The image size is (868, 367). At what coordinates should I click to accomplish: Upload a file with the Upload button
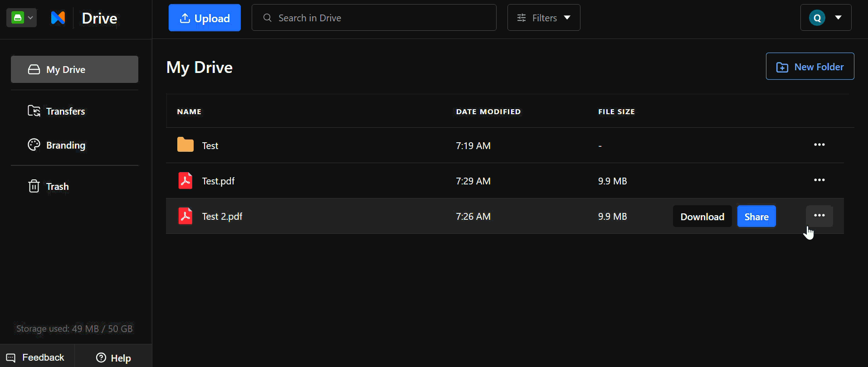[205, 18]
